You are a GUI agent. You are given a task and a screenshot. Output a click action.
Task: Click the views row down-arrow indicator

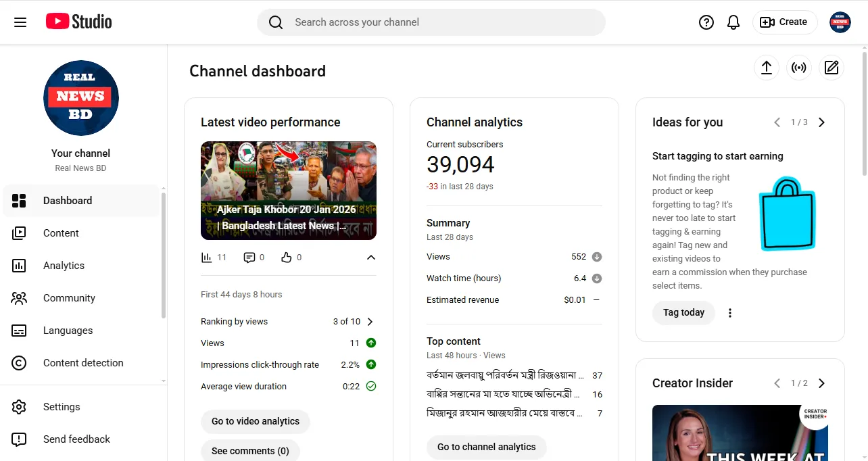596,257
